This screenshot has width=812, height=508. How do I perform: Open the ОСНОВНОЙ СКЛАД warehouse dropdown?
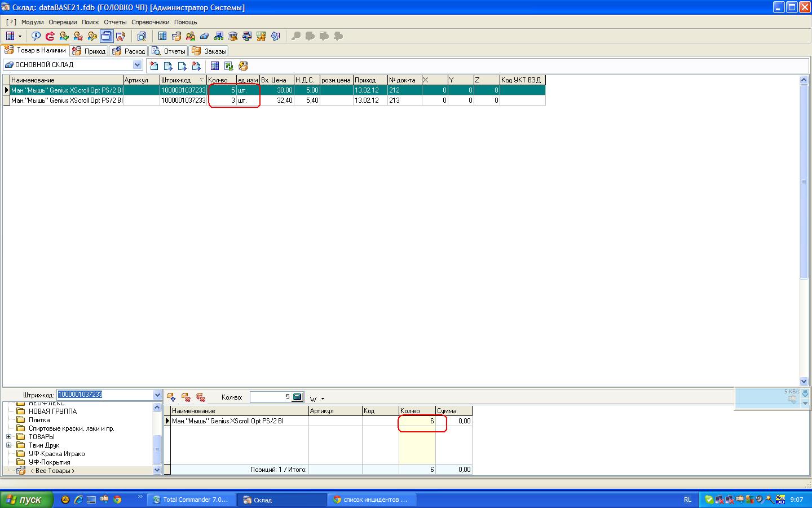point(137,65)
